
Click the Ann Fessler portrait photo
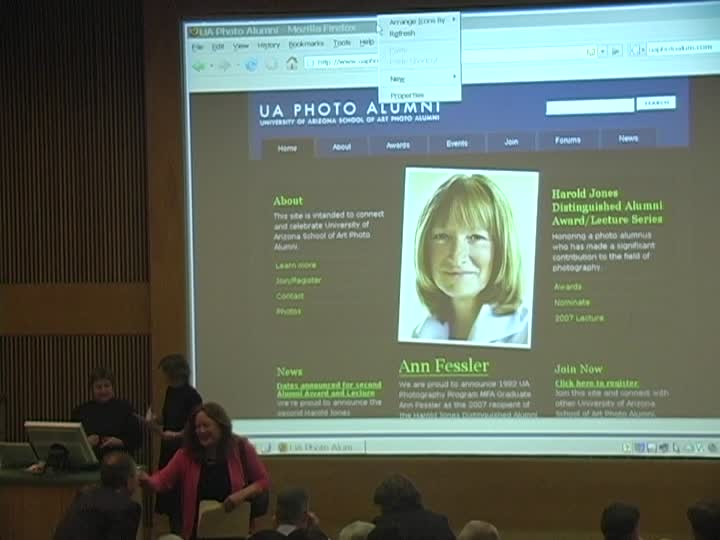pos(467,258)
